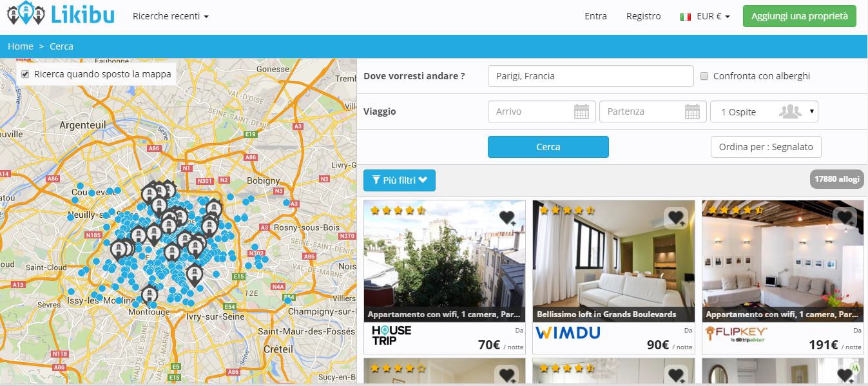
Task: Add the HouseTrip apartment to favorites
Action: 507,218
